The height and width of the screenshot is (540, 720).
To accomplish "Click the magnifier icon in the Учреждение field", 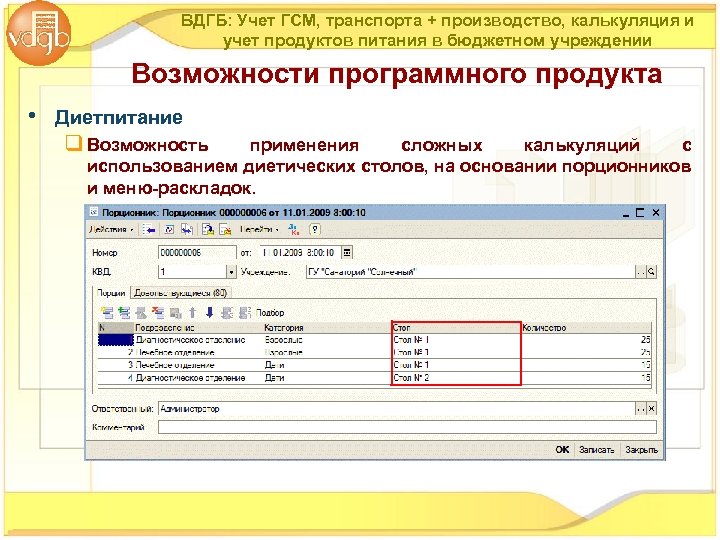I will [x=651, y=272].
